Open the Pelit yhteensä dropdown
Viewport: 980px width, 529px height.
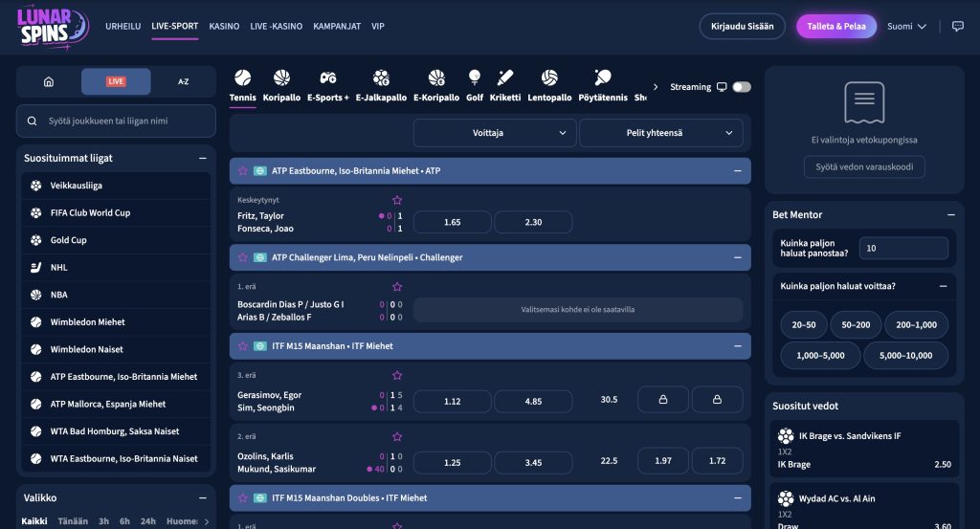tap(660, 133)
